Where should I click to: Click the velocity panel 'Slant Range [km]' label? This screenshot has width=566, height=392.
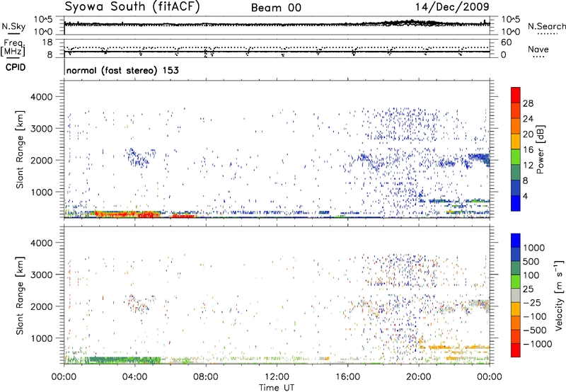coord(20,295)
